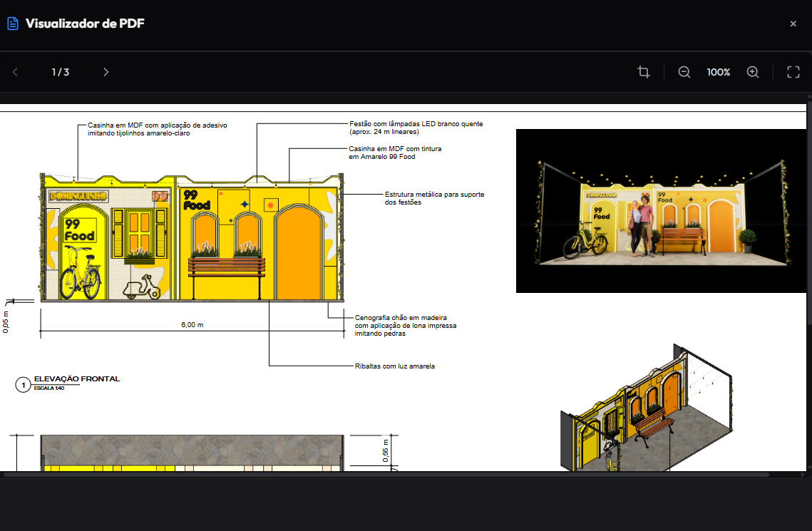Click the stone floor plan strip

coord(192,450)
